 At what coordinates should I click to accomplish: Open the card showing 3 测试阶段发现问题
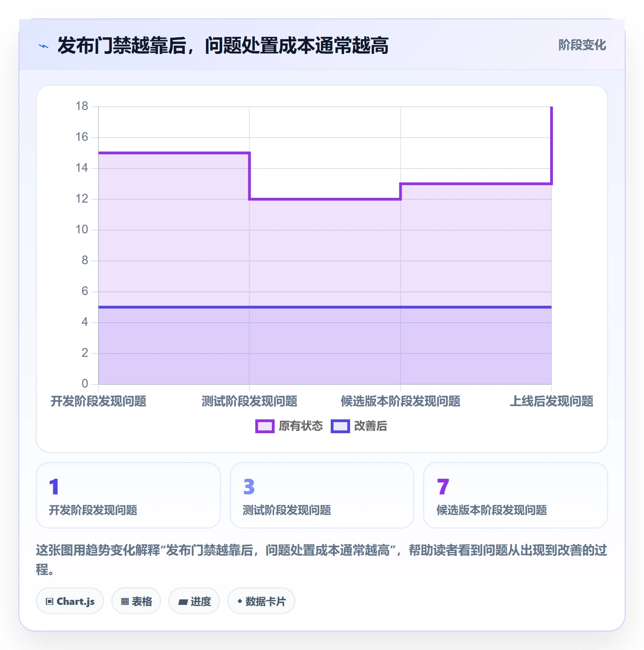click(322, 495)
